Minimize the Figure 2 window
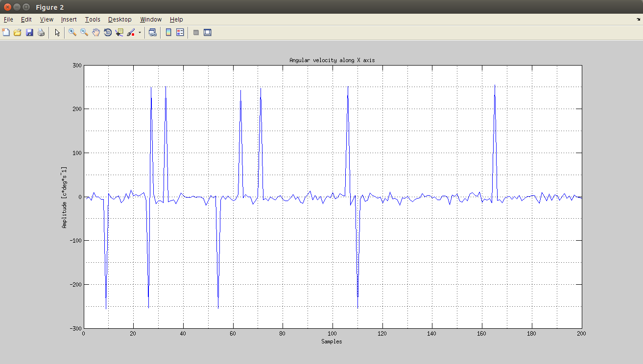Viewport: 643px width, 364px height. point(17,7)
